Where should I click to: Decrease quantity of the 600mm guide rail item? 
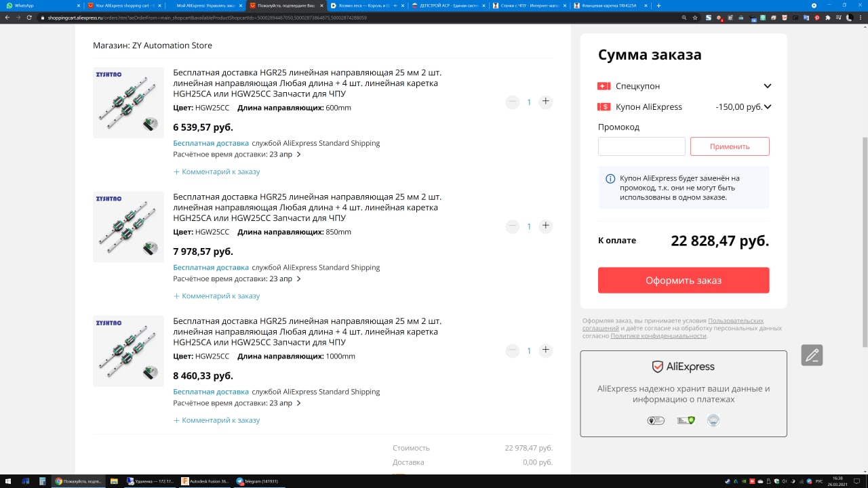pos(513,102)
